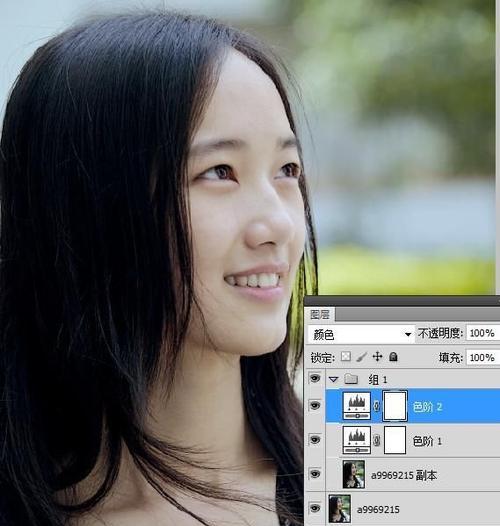Viewport: 500px width, 526px height.
Task: Click the 不透明度 100% opacity field
Action: tap(483, 333)
